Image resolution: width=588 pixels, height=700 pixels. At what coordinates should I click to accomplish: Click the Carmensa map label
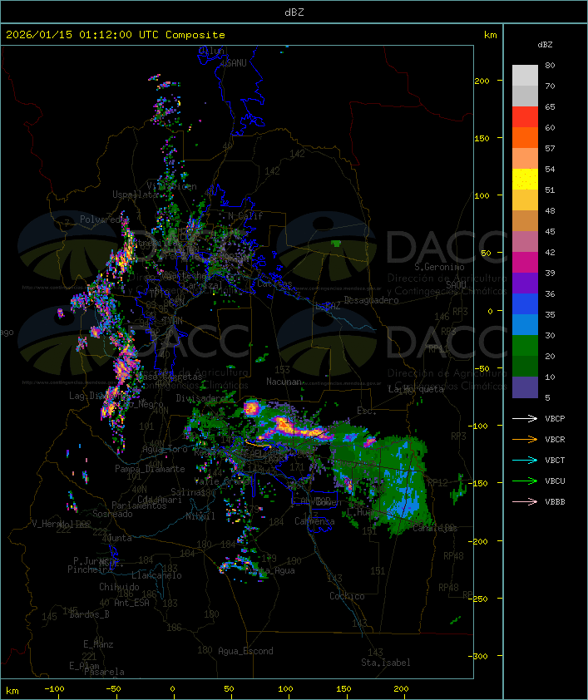click(x=314, y=521)
